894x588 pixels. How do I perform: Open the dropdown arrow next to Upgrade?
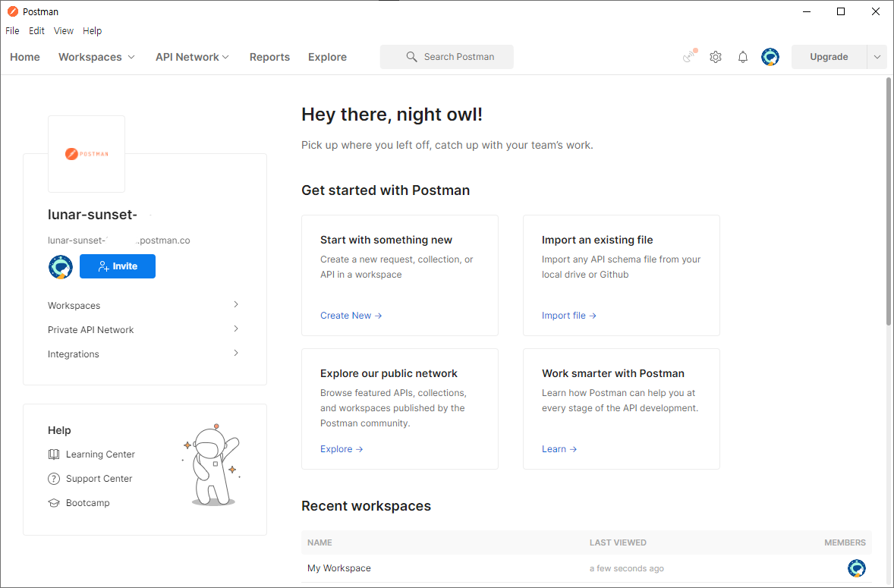point(877,57)
